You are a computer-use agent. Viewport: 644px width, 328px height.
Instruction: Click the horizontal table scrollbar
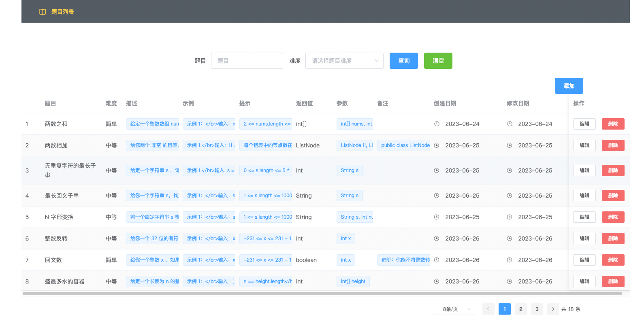322,294
